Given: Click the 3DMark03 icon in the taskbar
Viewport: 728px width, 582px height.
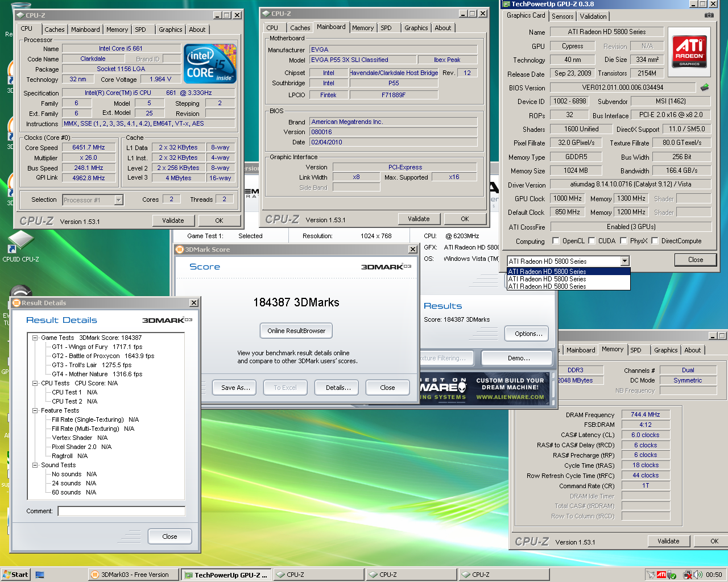Looking at the screenshot, I should [95, 575].
